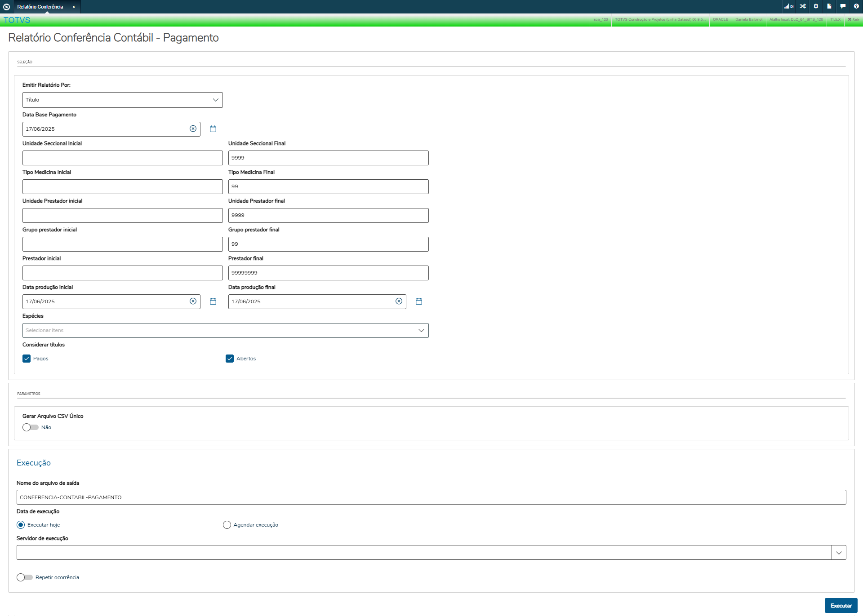Click the document icon in top bar
Viewport: 863px width, 616px height.
pyautogui.click(x=829, y=6)
